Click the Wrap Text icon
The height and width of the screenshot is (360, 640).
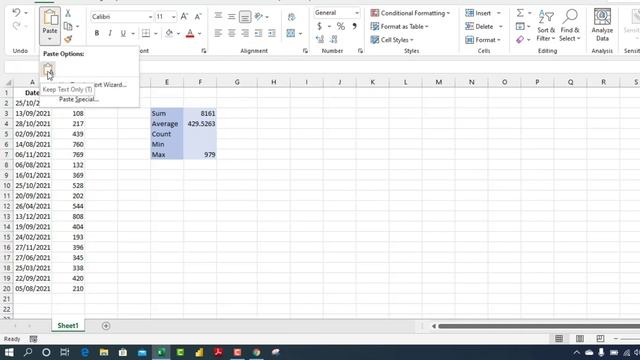click(291, 17)
